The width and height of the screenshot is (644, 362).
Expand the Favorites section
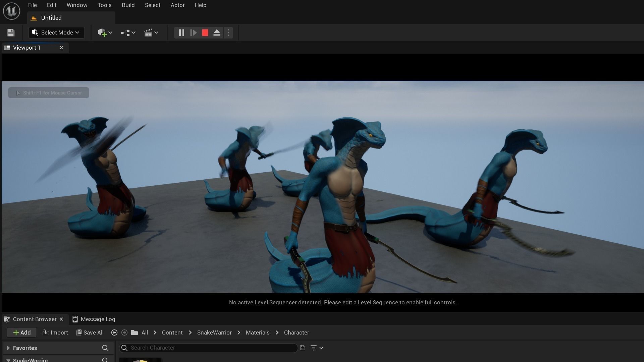(x=8, y=348)
